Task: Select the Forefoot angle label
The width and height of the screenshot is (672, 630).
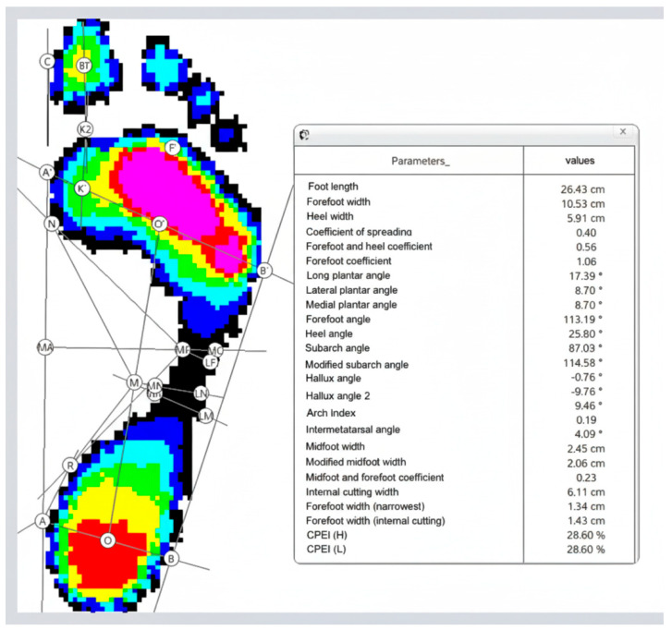Action: (337, 319)
